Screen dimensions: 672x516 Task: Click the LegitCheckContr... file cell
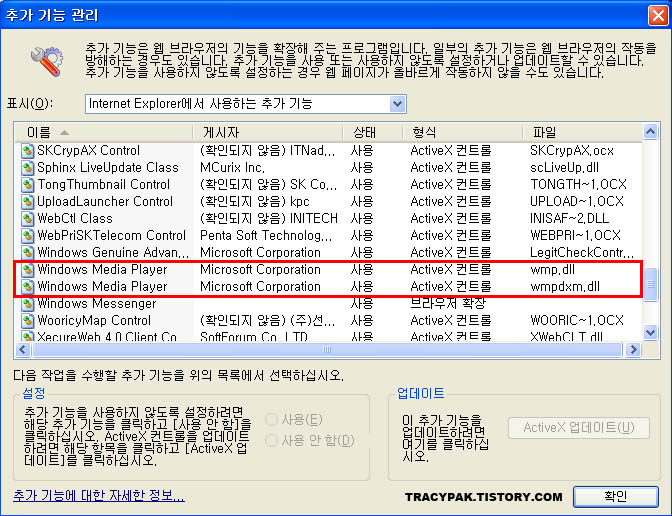click(582, 253)
